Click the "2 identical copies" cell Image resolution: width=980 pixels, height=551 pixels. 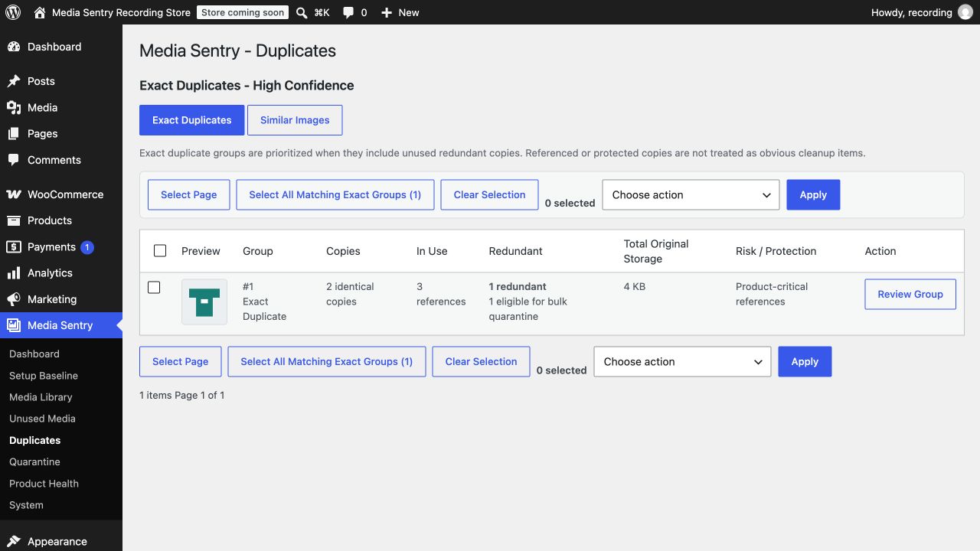(350, 294)
